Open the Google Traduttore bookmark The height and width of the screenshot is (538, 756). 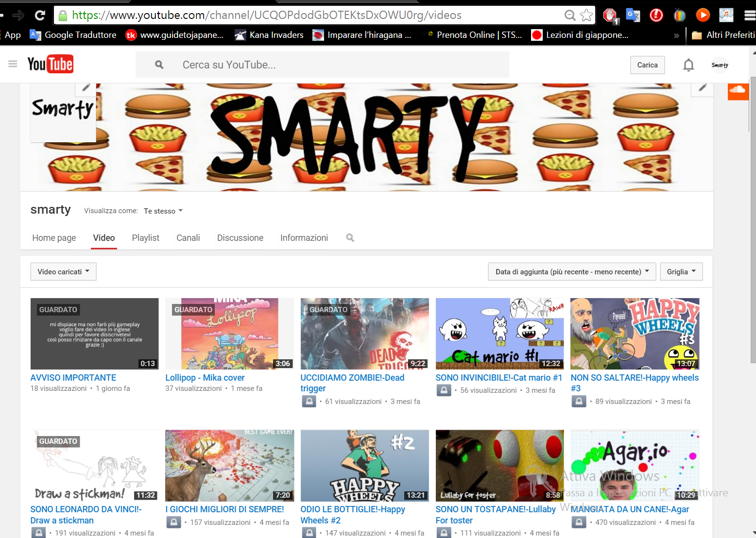click(73, 35)
